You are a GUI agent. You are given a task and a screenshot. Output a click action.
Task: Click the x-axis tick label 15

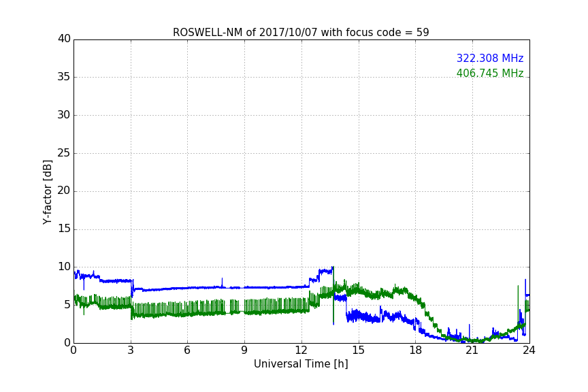pos(359,350)
